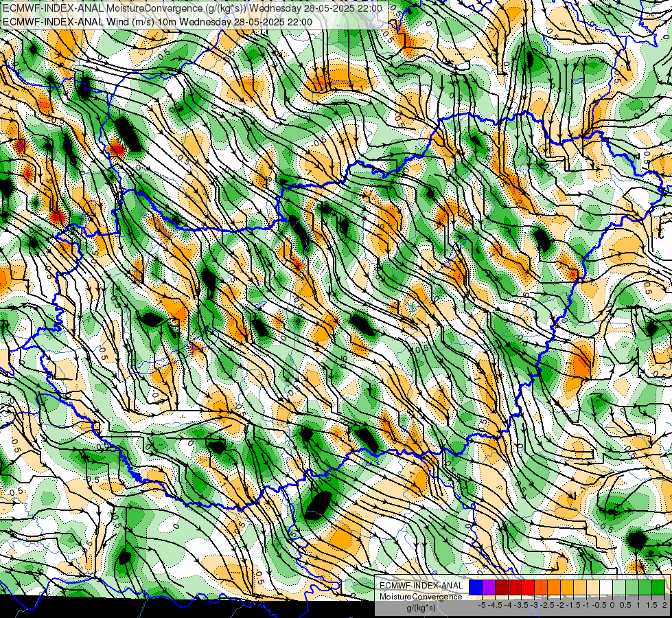Click the light orange swatch left of -1
672x618 pixels.
tap(580, 587)
